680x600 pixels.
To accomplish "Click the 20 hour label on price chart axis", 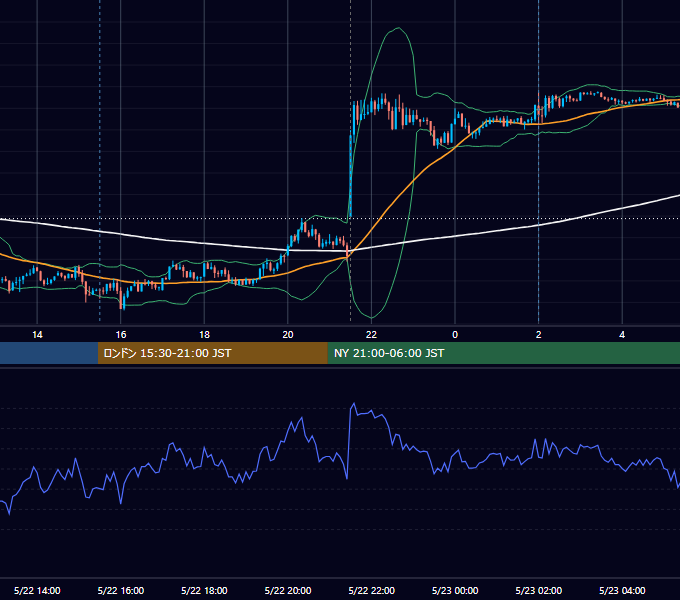I will click(x=288, y=335).
